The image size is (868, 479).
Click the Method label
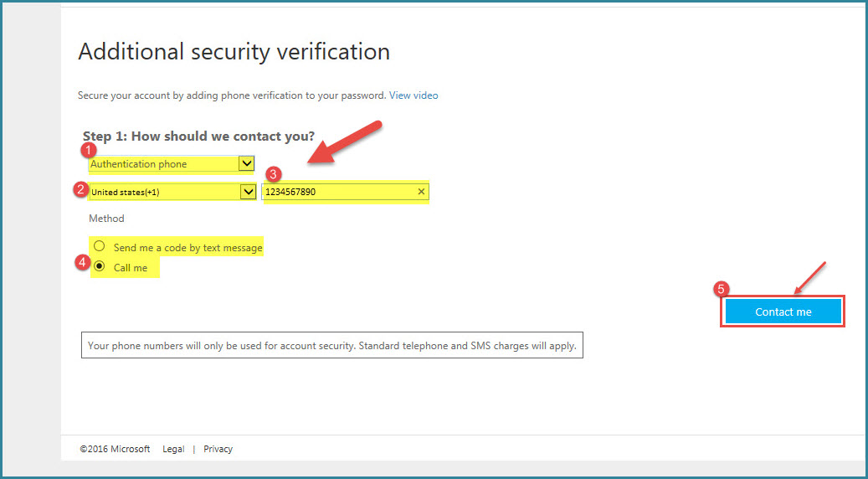click(107, 219)
